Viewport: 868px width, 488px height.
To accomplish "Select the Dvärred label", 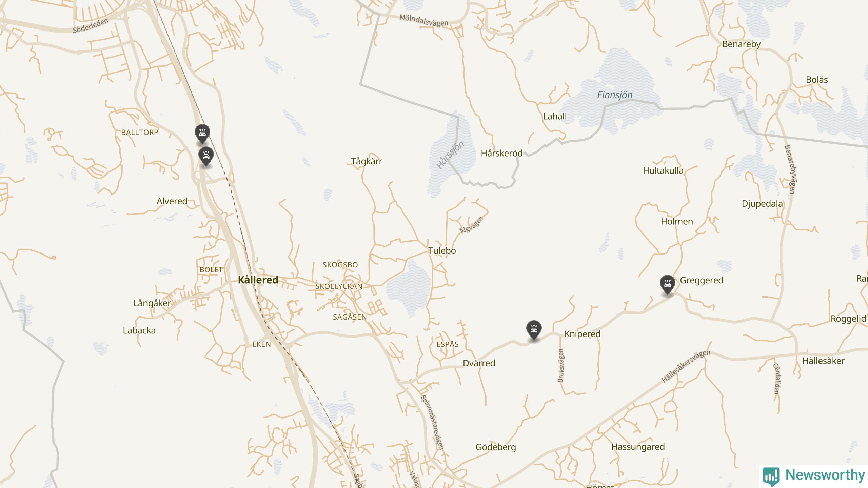I will (x=479, y=363).
